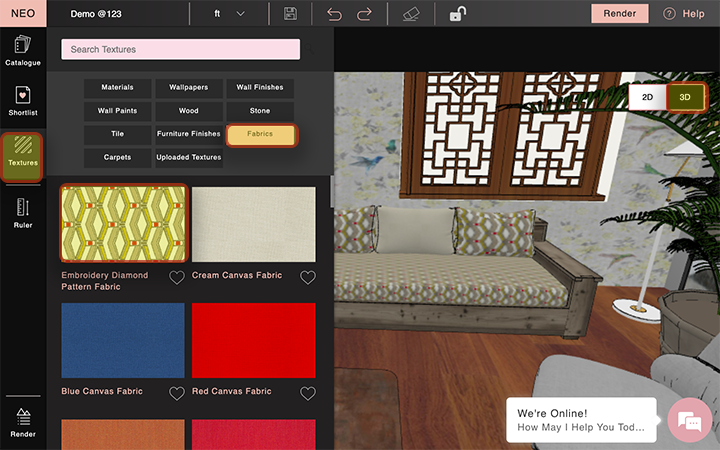Select the Wood category
720x450 pixels.
[189, 111]
